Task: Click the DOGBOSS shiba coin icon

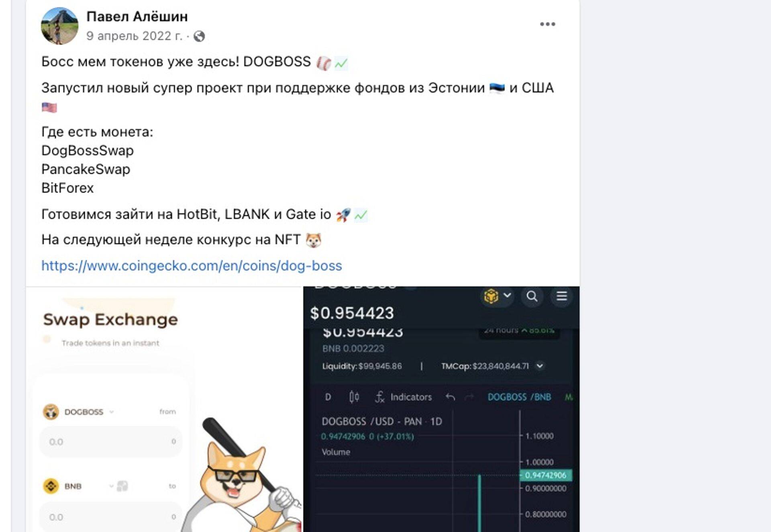Action: point(51,412)
